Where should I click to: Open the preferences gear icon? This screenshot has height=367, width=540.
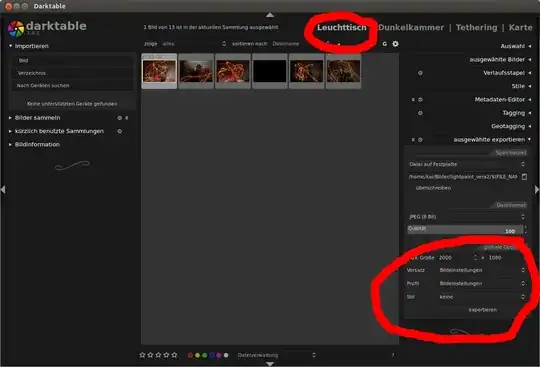pyautogui.click(x=395, y=44)
